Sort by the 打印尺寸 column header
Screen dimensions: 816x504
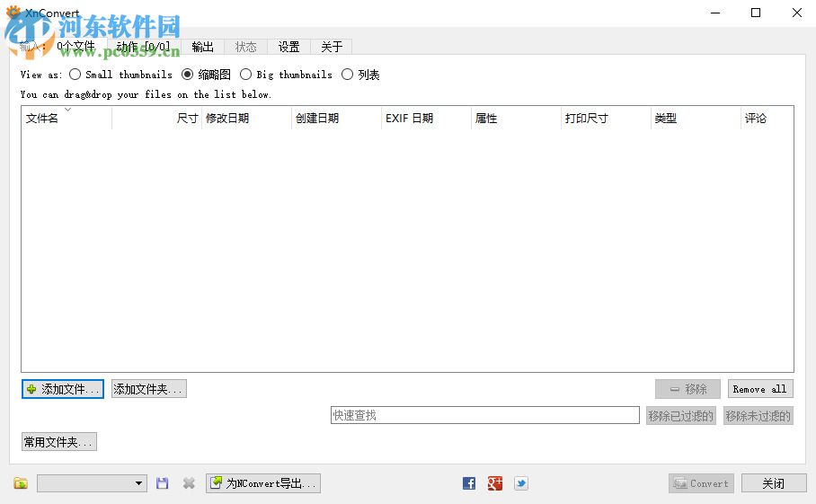607,118
